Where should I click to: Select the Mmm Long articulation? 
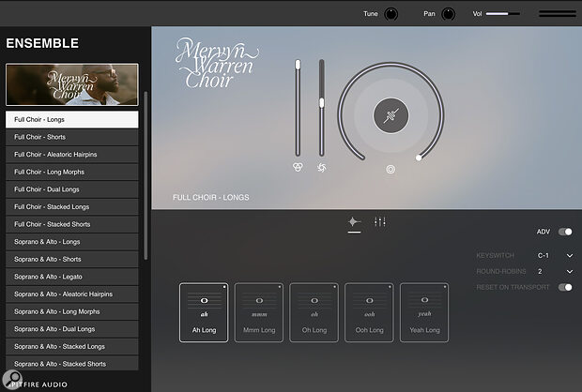[259, 312]
